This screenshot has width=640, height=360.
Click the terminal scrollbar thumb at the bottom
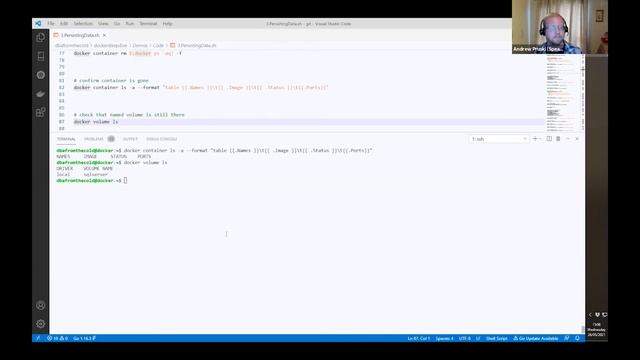pyautogui.click(x=583, y=329)
